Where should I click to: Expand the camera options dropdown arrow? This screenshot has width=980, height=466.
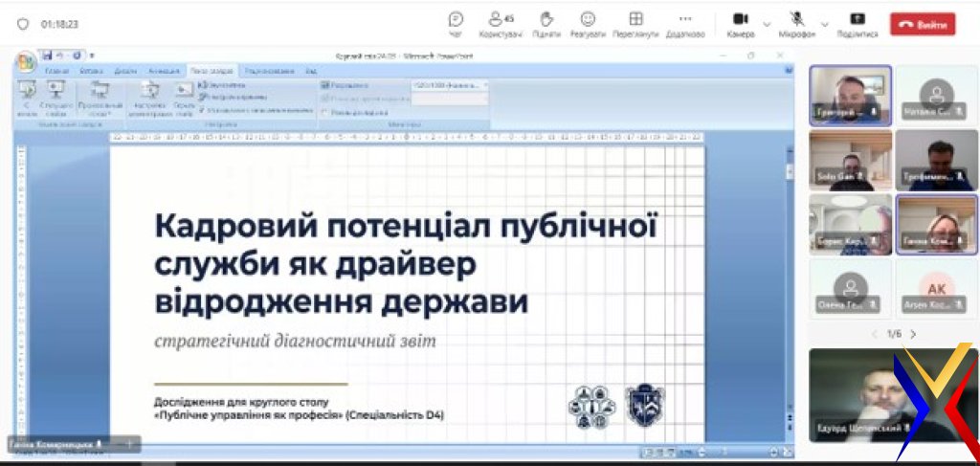click(768, 23)
